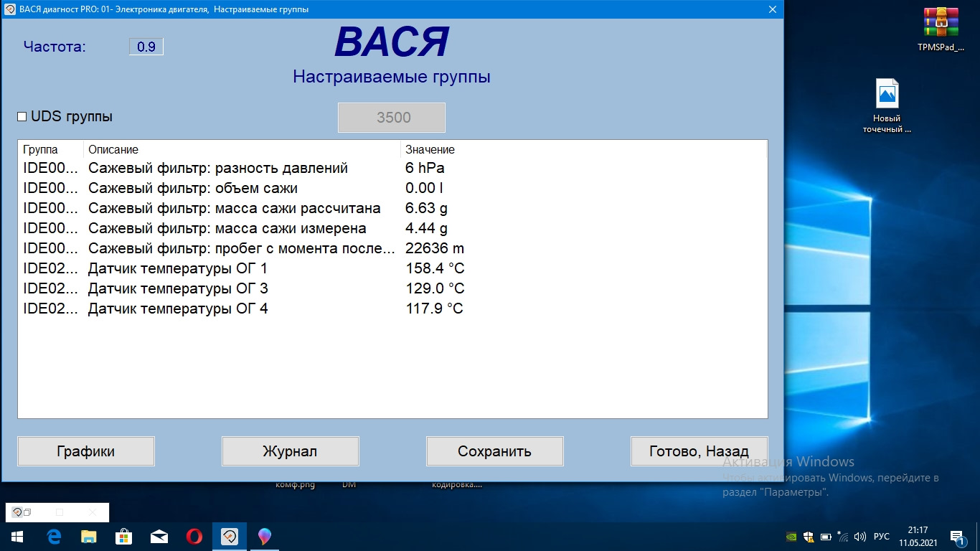
Task: Click Готово, Назад button
Action: (699, 451)
